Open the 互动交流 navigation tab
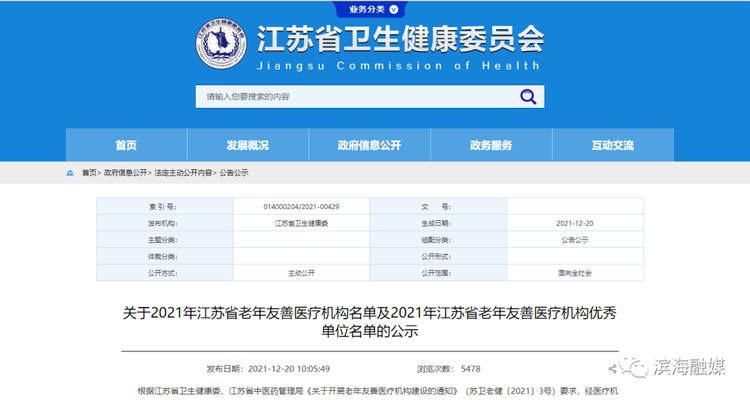This screenshot has width=750, height=400. [x=613, y=145]
